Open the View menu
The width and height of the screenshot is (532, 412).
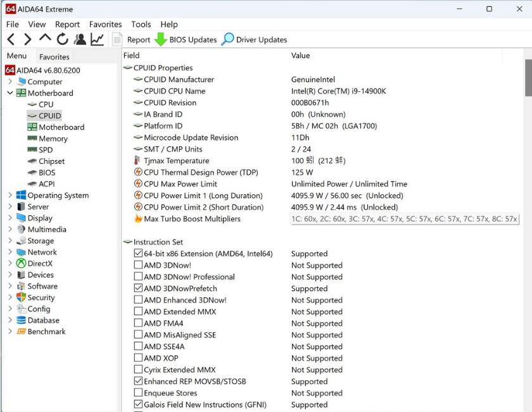[37, 25]
